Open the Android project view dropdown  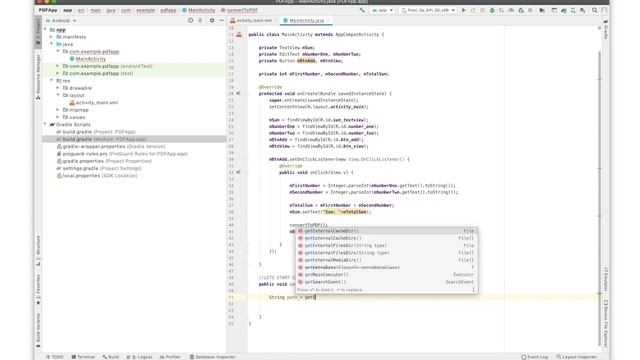pyautogui.click(x=61, y=20)
